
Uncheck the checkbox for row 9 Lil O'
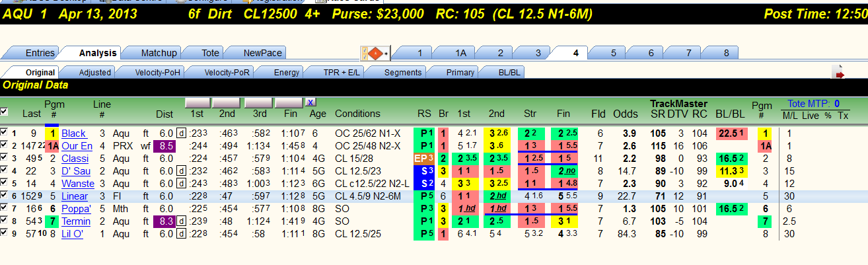pyautogui.click(x=5, y=234)
